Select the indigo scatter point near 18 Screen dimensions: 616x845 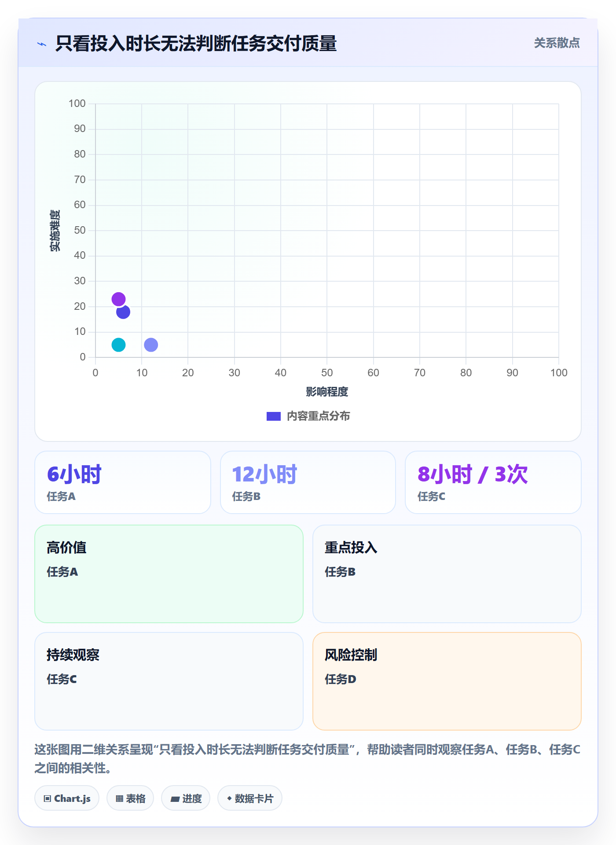(x=123, y=312)
